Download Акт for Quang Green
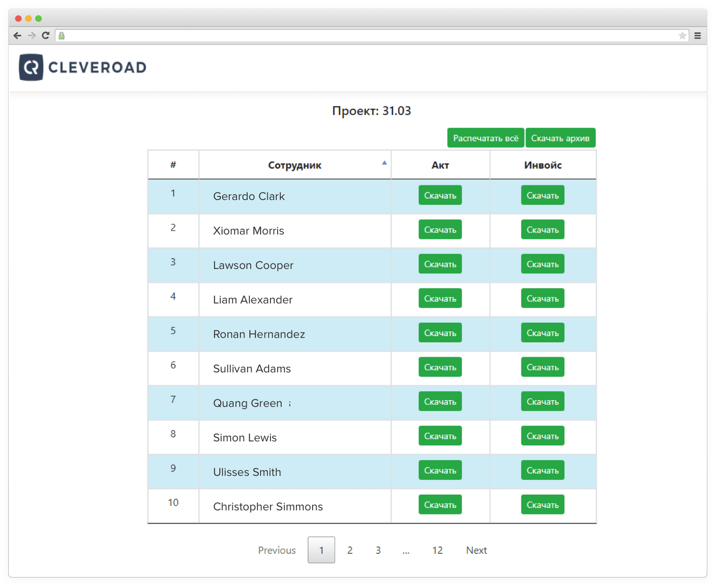Viewport: 717px width, 588px height. pos(440,401)
